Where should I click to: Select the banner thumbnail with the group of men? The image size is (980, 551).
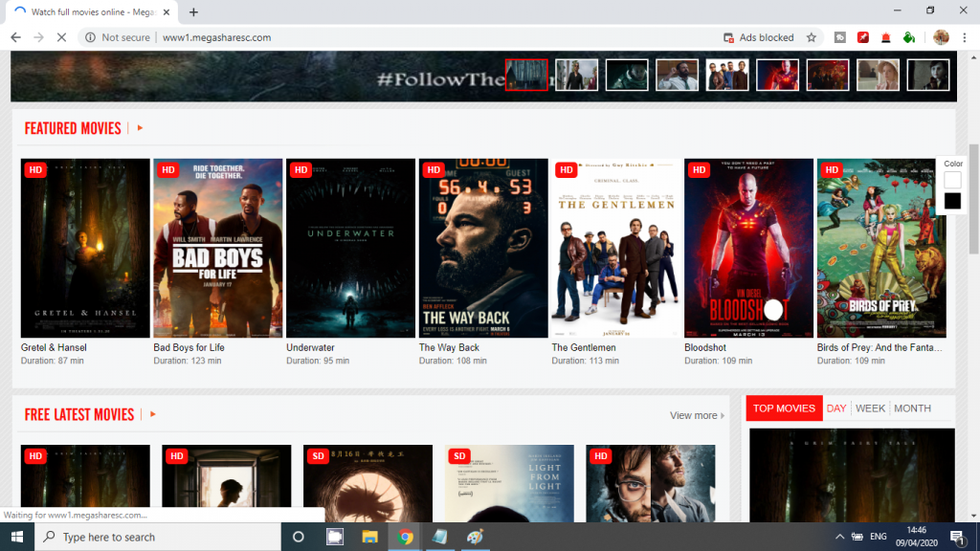tap(727, 75)
